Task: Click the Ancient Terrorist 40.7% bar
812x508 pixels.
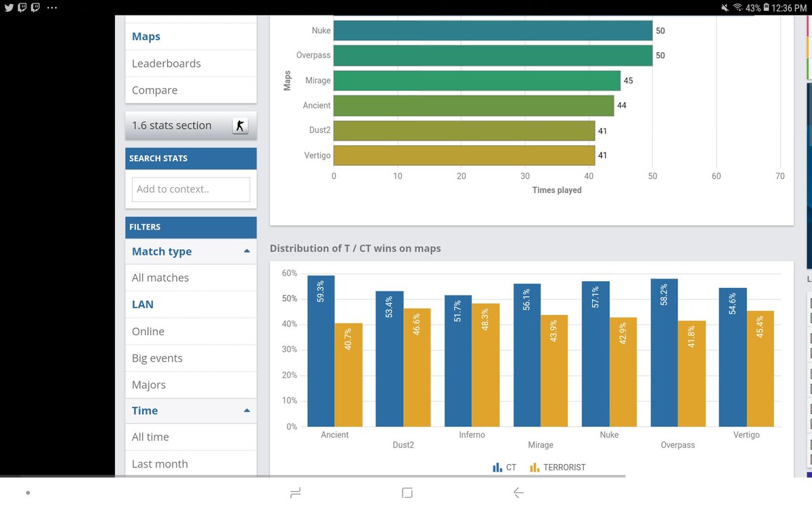Action: click(348, 375)
